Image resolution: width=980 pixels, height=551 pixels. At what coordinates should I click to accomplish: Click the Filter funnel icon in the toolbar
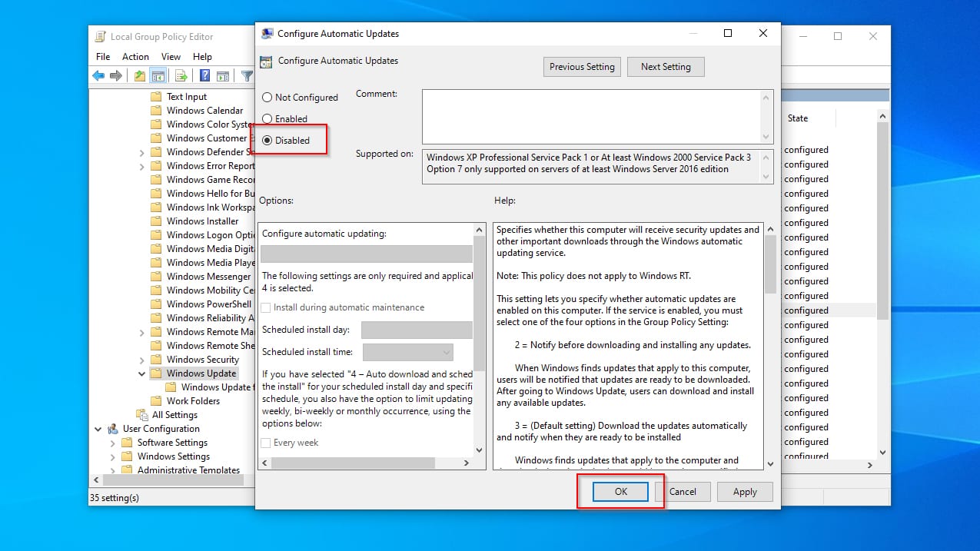point(247,75)
